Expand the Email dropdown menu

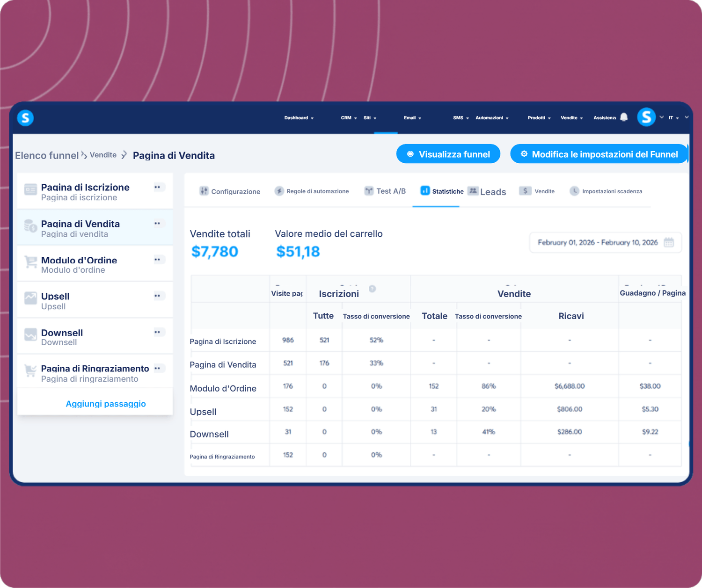tap(412, 118)
